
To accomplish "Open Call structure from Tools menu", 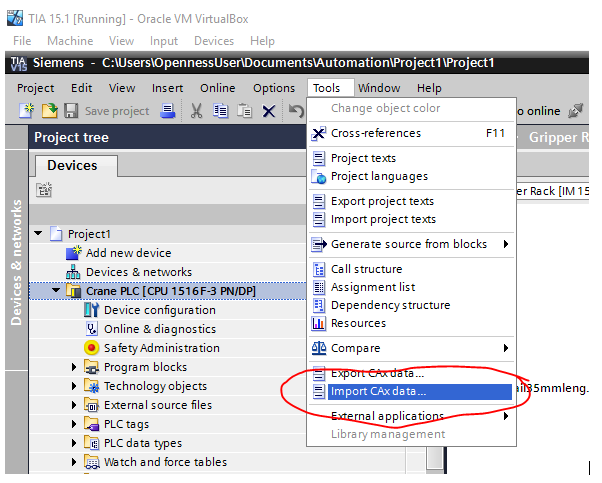I will tap(411, 269).
